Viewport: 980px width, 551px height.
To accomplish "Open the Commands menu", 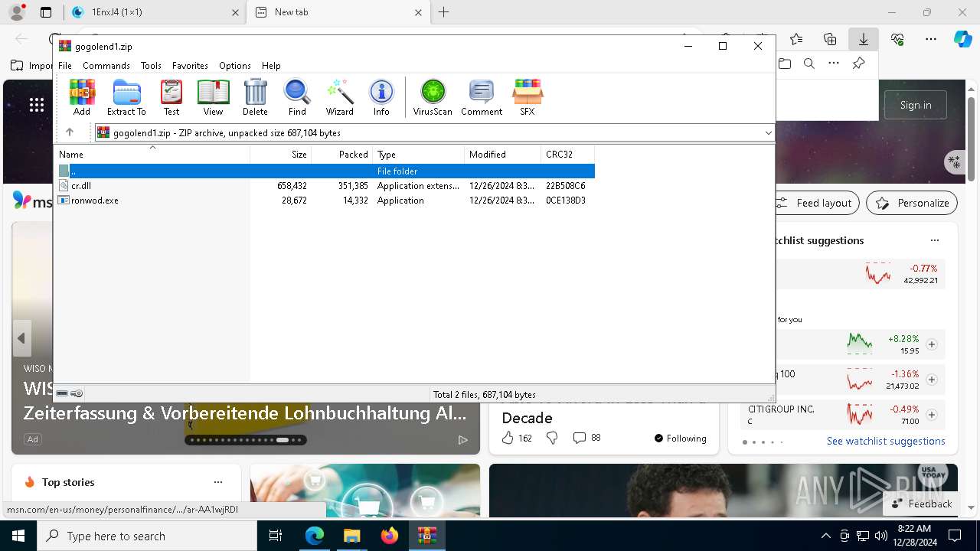I will coord(106,66).
